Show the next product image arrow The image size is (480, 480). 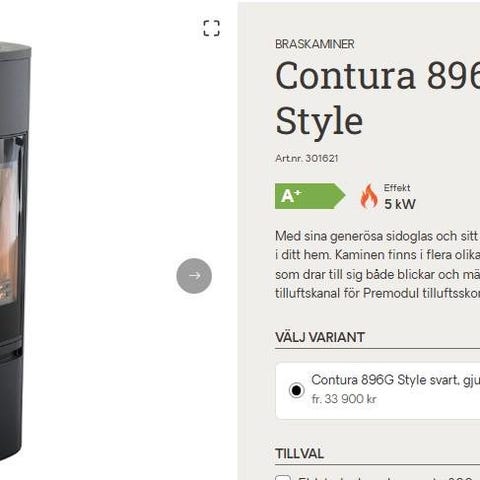(194, 276)
